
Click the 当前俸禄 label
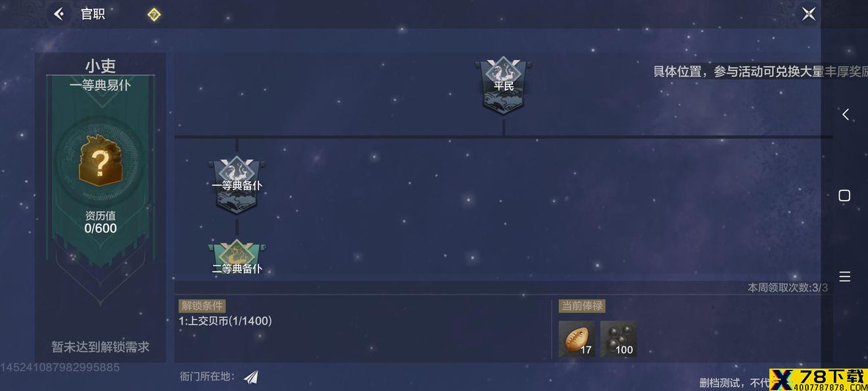pos(582,306)
